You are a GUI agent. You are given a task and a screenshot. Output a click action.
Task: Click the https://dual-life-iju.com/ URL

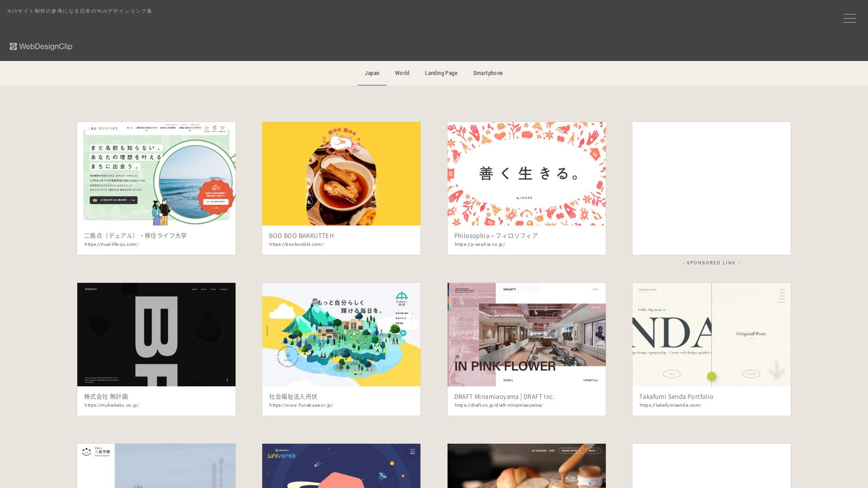point(112,244)
